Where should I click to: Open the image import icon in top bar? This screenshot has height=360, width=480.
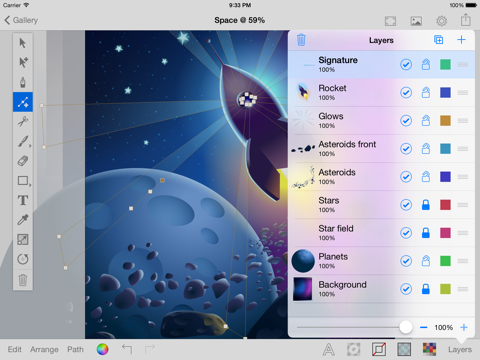click(x=416, y=21)
